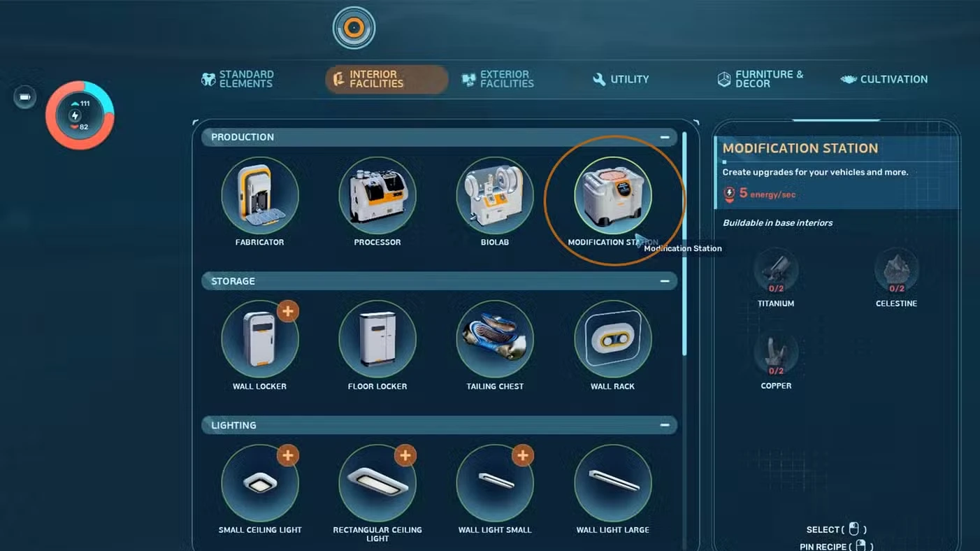Click 'Buildable in base interiors' text
Image resolution: width=980 pixels, height=551 pixels.
coord(777,223)
